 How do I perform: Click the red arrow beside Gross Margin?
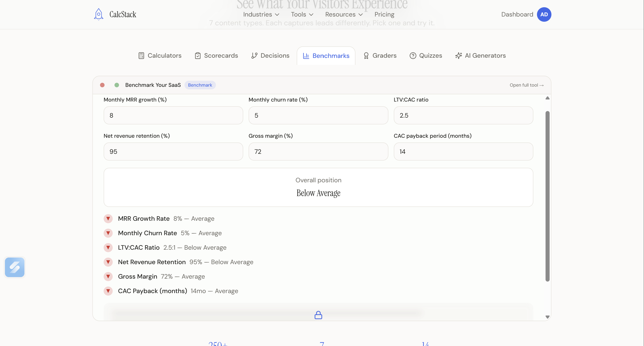(108, 276)
